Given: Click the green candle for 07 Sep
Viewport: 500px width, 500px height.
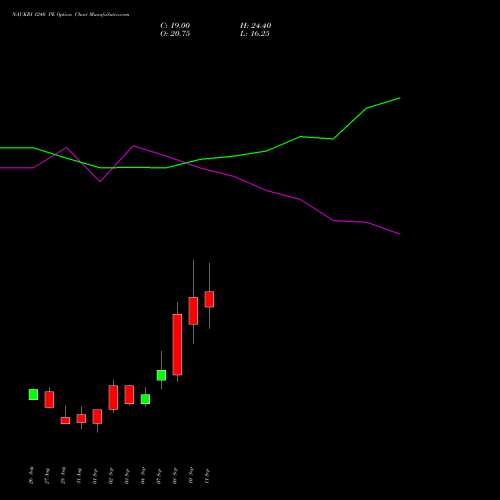Looking at the screenshot, I should point(161,375).
